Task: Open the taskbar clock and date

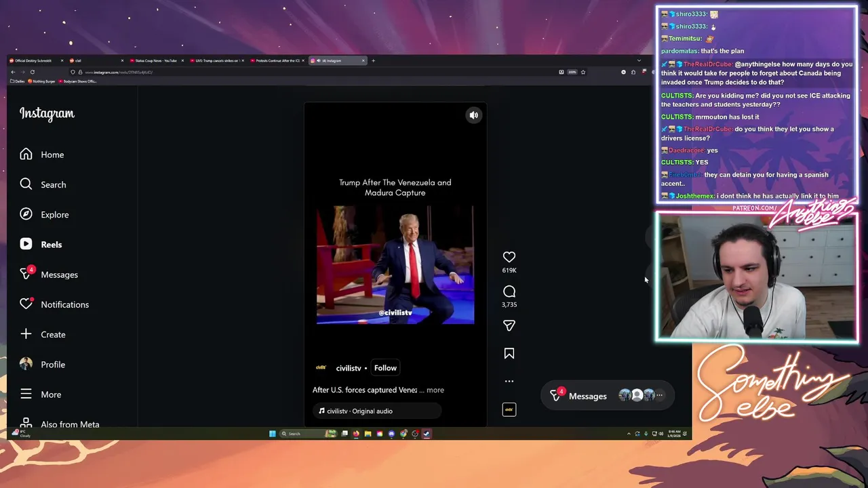Action: point(674,433)
